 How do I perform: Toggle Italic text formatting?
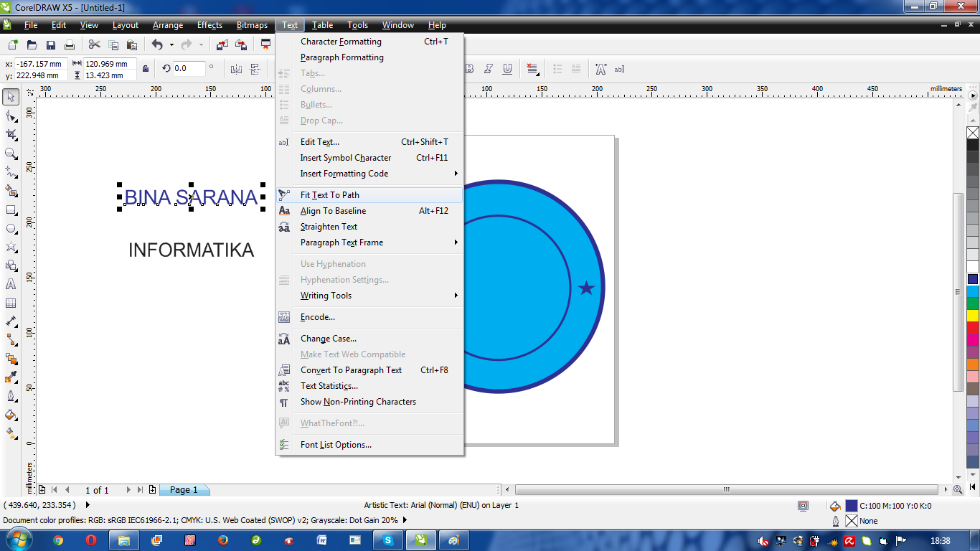(489, 69)
